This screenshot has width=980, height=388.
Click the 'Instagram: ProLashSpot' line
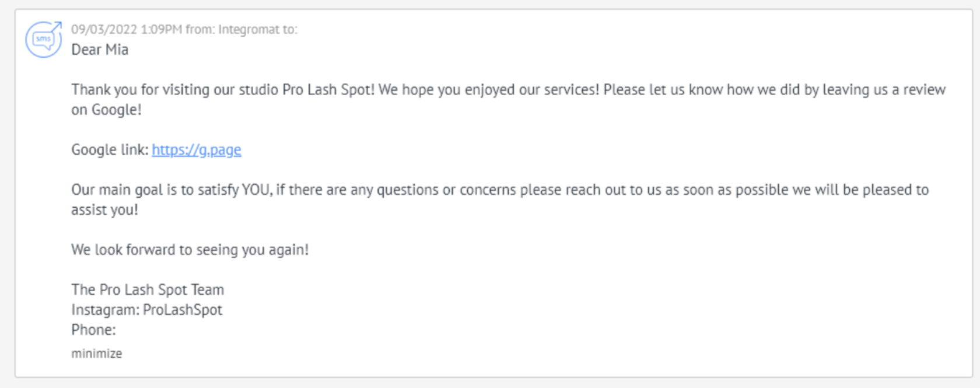(146, 310)
